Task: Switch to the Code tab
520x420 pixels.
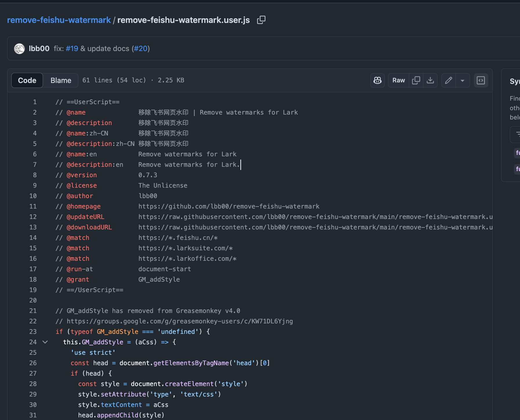Action: (x=27, y=80)
